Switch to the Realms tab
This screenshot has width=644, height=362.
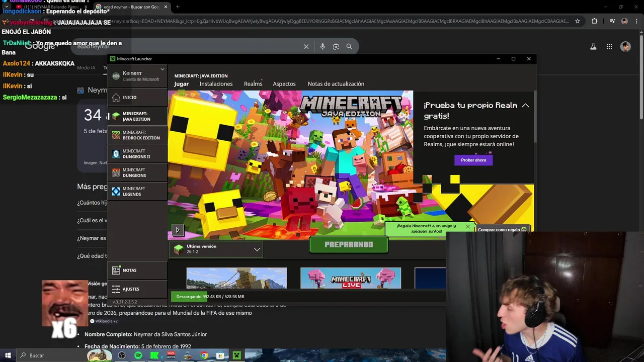pos(253,84)
